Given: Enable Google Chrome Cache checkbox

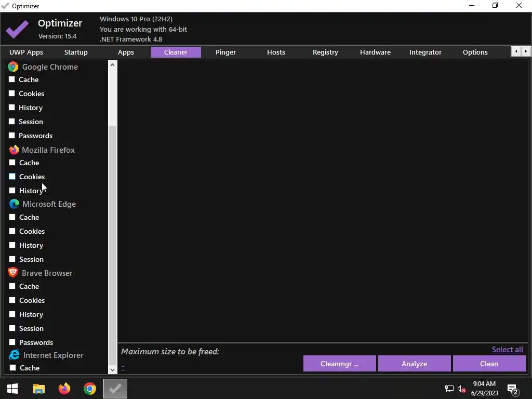Looking at the screenshot, I should point(12,79).
